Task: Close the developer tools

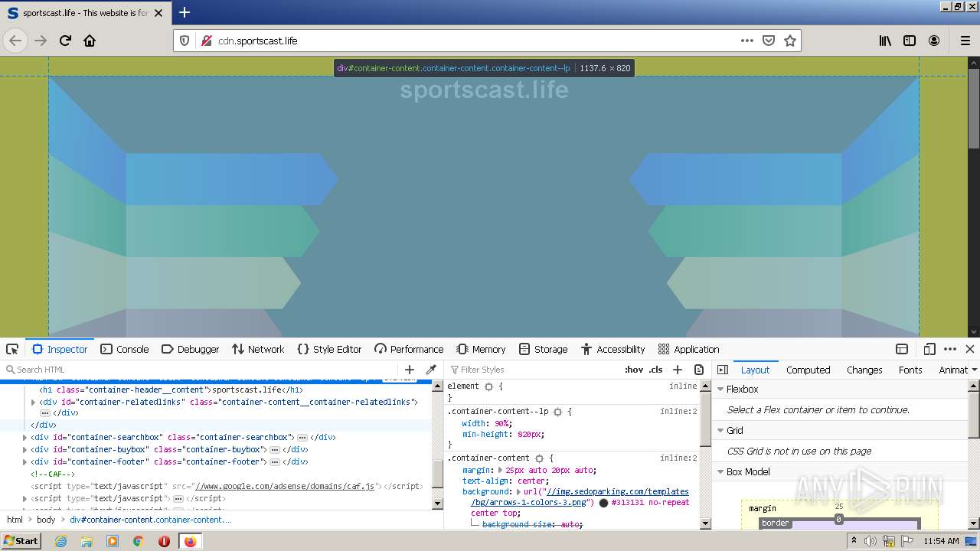Action: tap(969, 349)
